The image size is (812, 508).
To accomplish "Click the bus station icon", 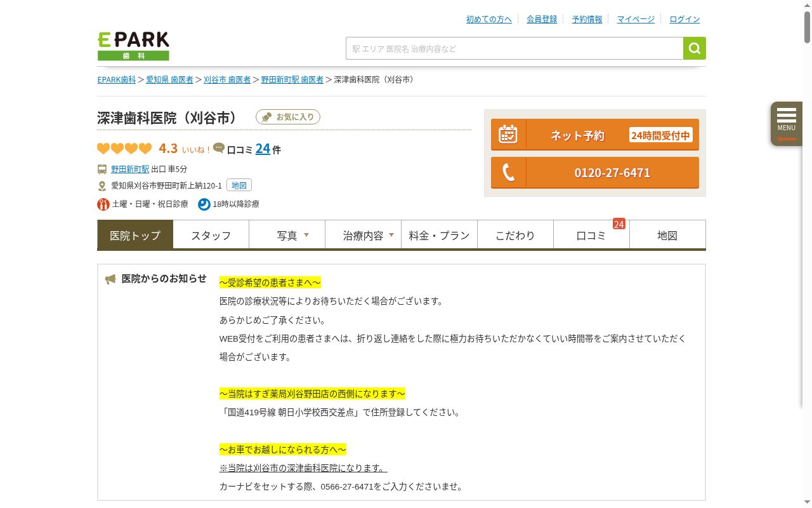I will point(102,169).
